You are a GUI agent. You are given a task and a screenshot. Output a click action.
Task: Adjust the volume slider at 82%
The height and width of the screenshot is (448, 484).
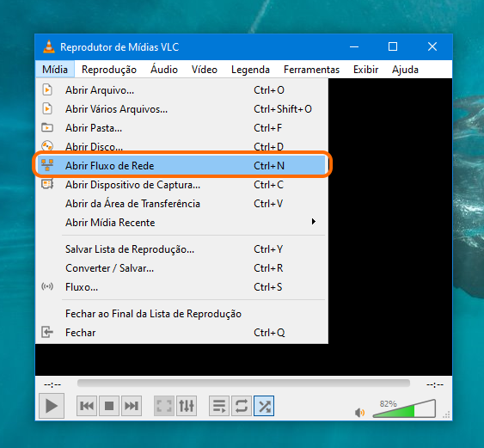(404, 408)
